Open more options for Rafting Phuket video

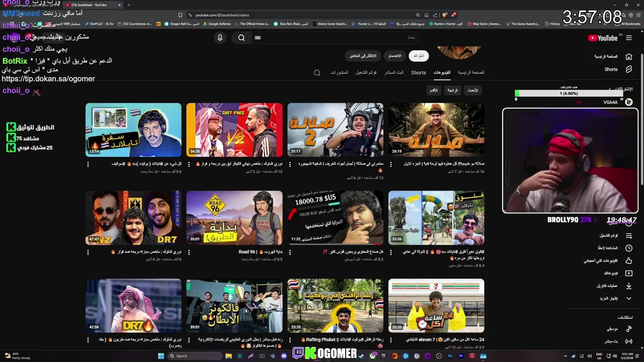(x=290, y=340)
